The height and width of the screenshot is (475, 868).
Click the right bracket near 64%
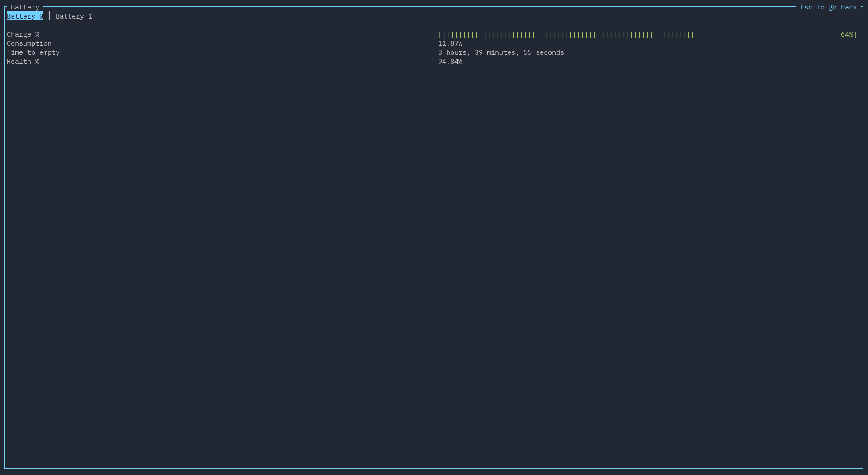pyautogui.click(x=854, y=34)
